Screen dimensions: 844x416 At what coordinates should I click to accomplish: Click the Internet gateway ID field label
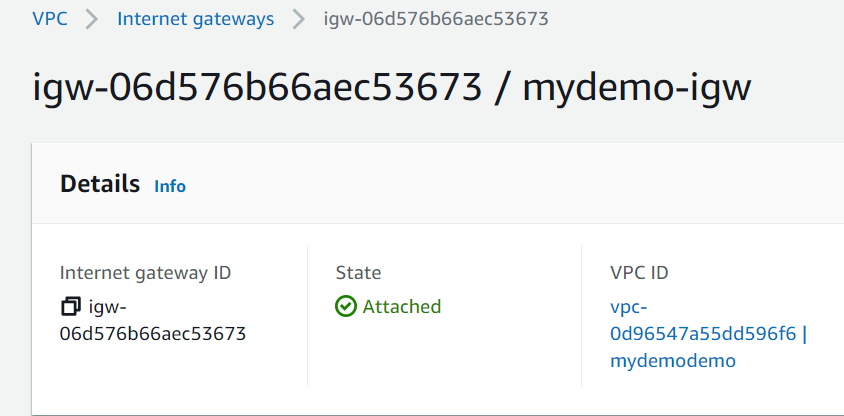coord(146,272)
